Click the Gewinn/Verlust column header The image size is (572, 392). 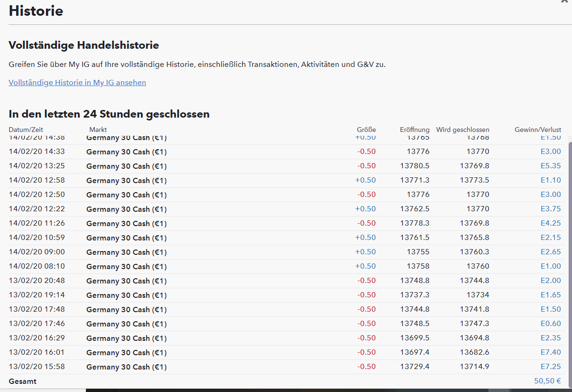(538, 130)
